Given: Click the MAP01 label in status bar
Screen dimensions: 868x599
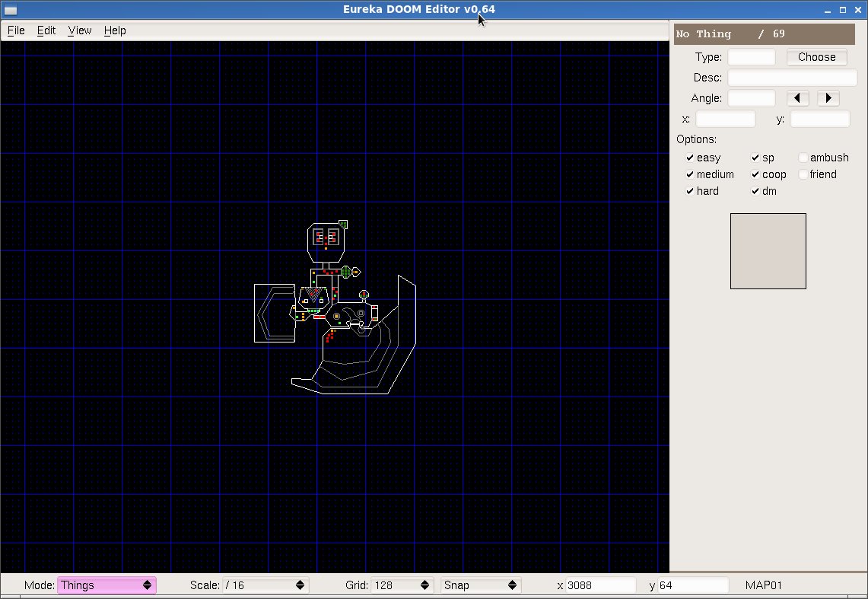Looking at the screenshot, I should [x=763, y=585].
